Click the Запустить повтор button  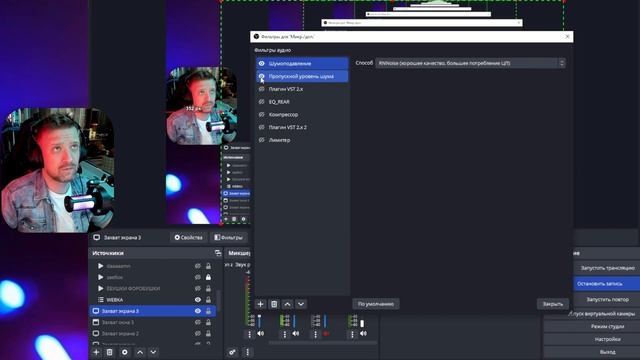(x=607, y=300)
